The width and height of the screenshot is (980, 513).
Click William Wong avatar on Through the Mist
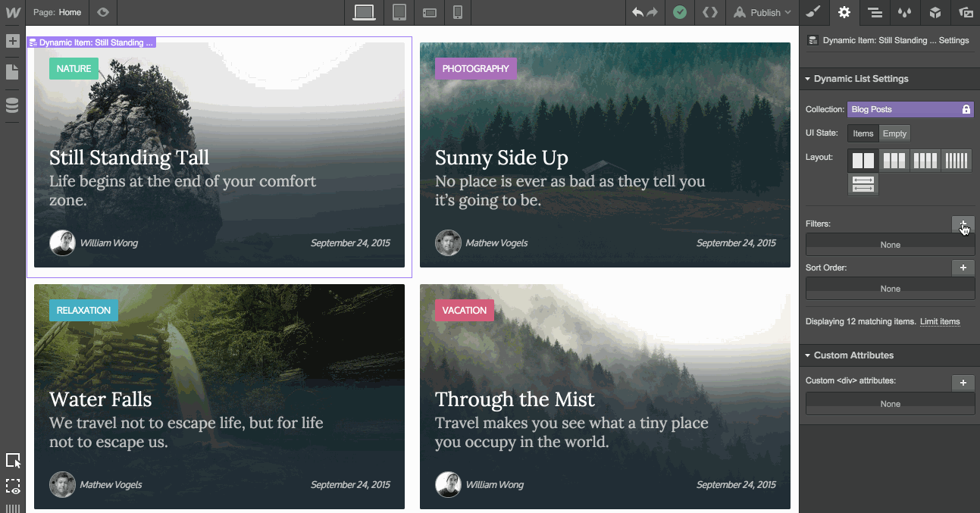click(x=448, y=484)
